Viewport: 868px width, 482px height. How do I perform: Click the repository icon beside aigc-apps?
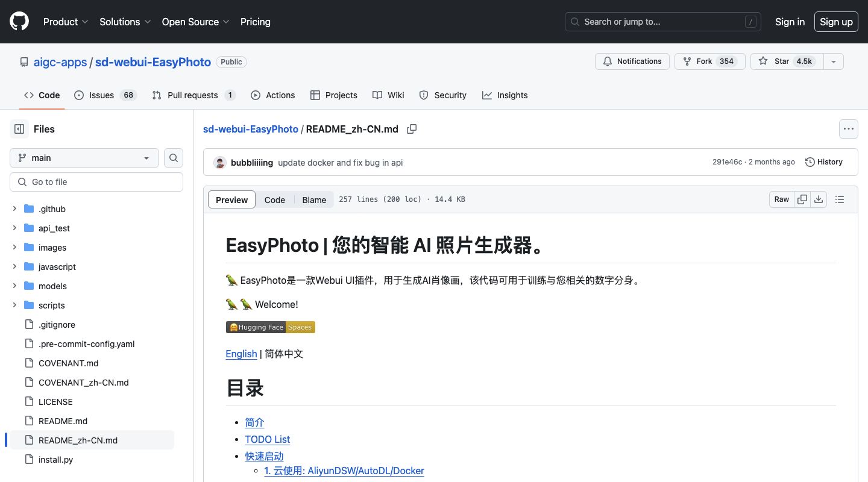pyautogui.click(x=24, y=62)
